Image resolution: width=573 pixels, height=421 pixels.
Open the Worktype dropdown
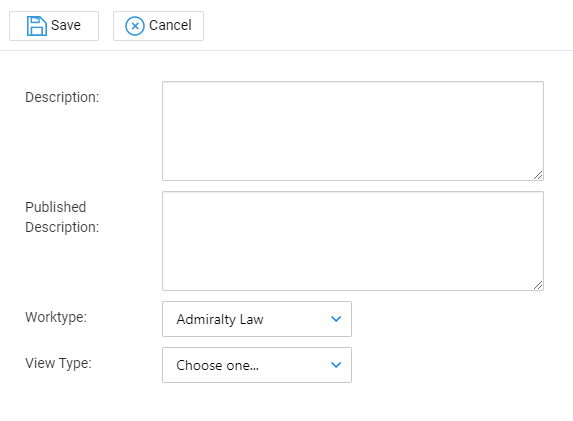click(x=257, y=319)
